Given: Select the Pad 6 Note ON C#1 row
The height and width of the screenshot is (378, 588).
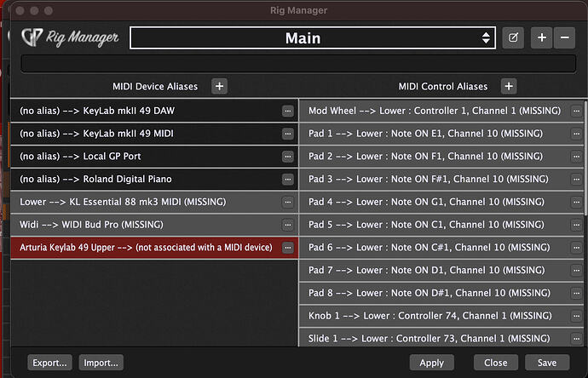Looking at the screenshot, I should point(441,248).
